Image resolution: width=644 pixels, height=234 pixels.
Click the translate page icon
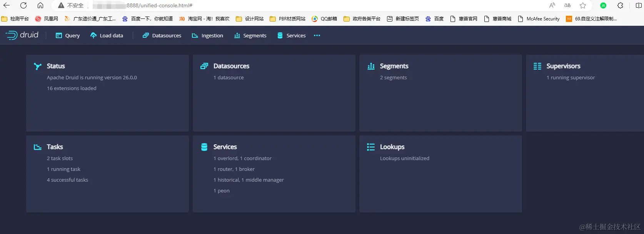pos(567,5)
